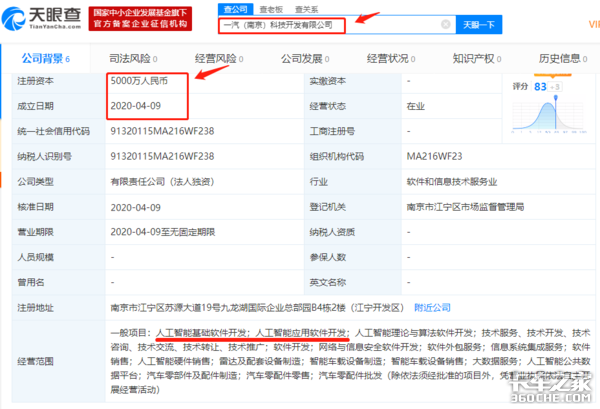Open the 知识产权 tab
This screenshot has width=600, height=409.
tap(477, 59)
